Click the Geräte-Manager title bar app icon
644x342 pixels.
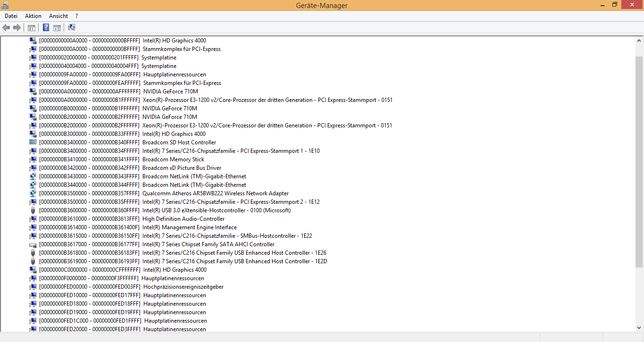pyautogui.click(x=5, y=5)
